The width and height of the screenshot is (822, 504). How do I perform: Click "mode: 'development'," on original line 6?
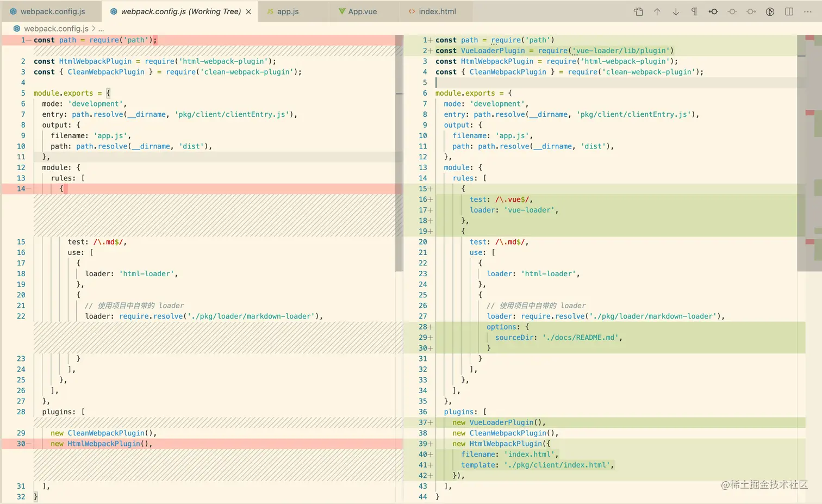point(84,104)
